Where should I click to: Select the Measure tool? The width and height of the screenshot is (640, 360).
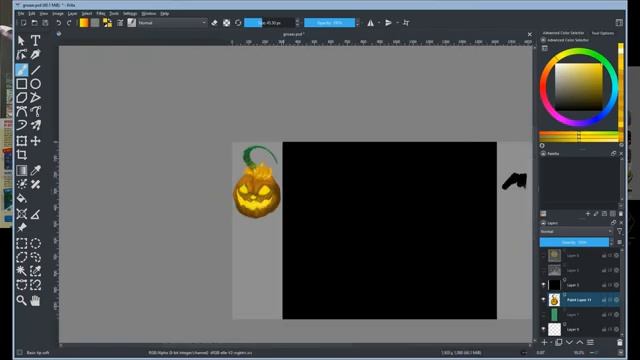(36, 214)
